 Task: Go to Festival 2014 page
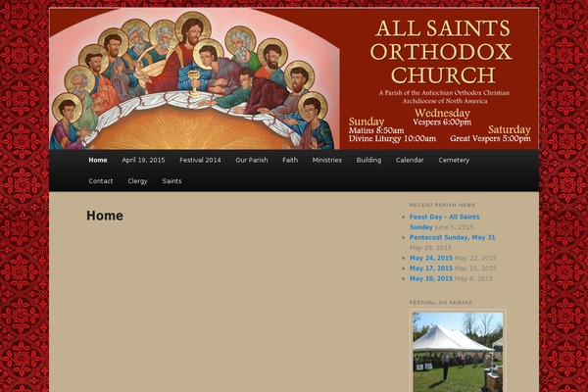(x=200, y=160)
